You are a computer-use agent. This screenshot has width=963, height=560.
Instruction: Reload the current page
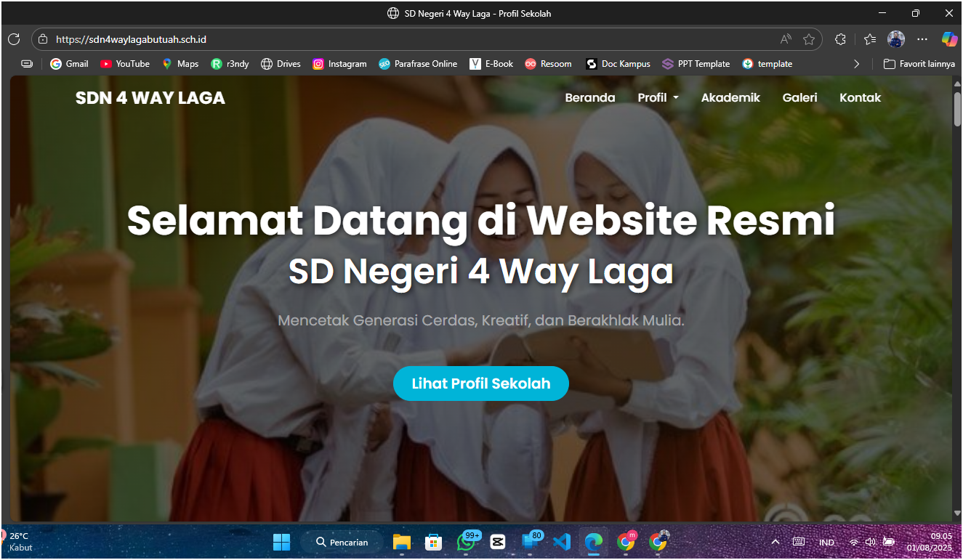(14, 39)
